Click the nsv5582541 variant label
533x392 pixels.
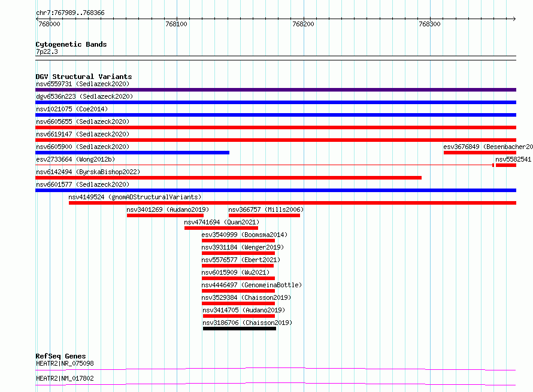click(513, 159)
